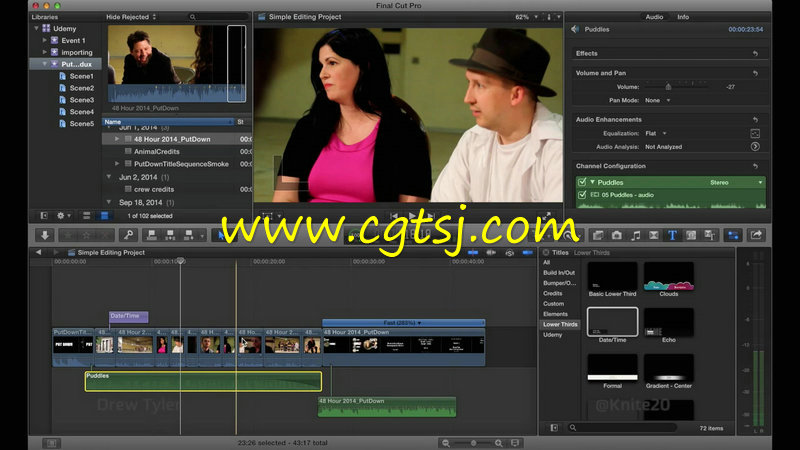800x450 pixels.
Task: Open the Transitions browser icon
Action: [x=654, y=235]
